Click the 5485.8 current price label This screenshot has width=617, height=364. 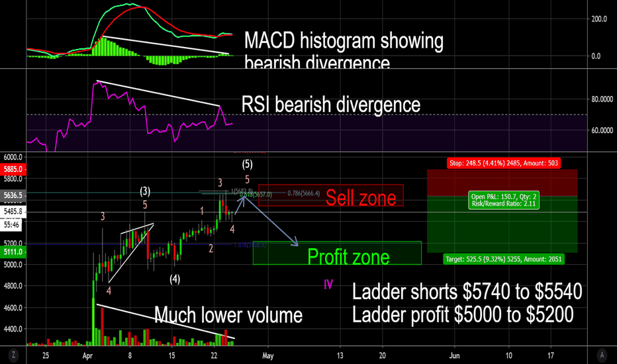click(x=13, y=211)
